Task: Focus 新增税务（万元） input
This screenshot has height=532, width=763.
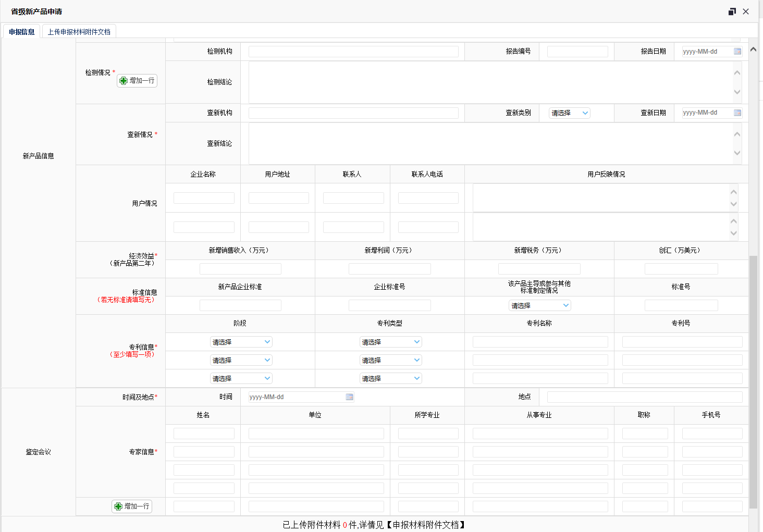Action: click(539, 269)
